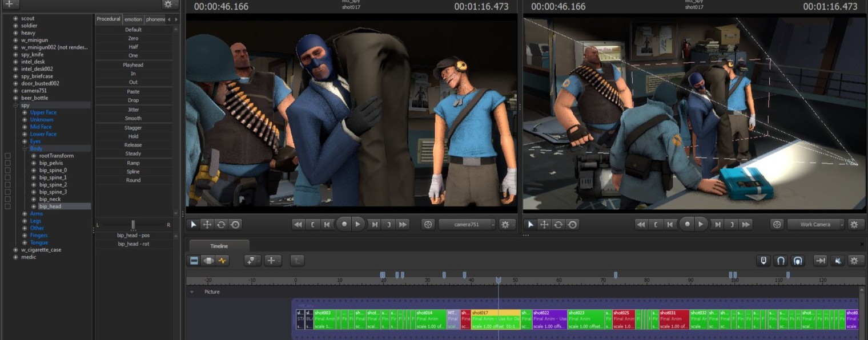Select the red shot031 clip
The height and width of the screenshot is (340, 868).
coord(674,319)
